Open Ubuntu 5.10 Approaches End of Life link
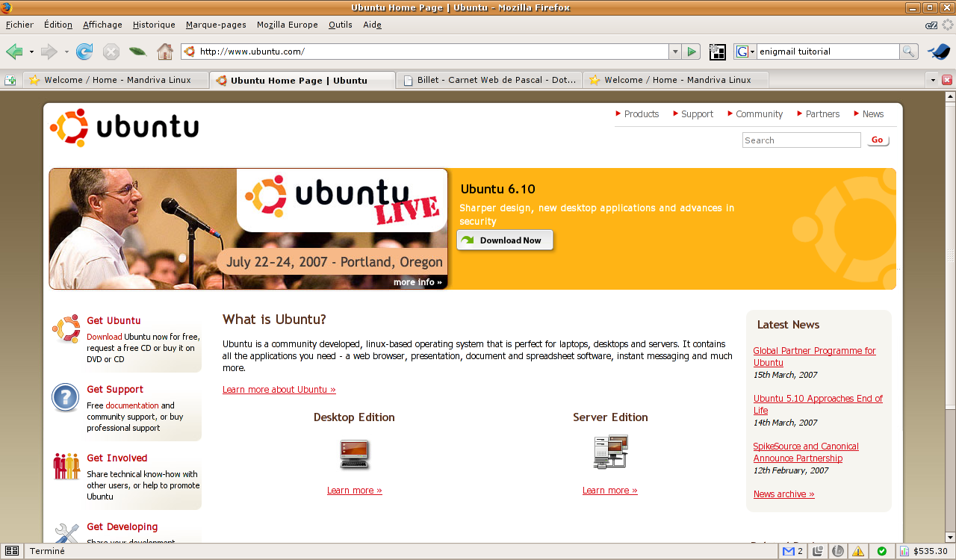The width and height of the screenshot is (956, 560). (818, 404)
